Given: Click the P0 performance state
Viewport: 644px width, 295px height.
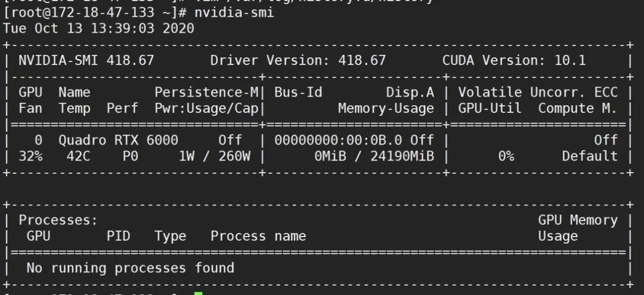Looking at the screenshot, I should coord(130,156).
